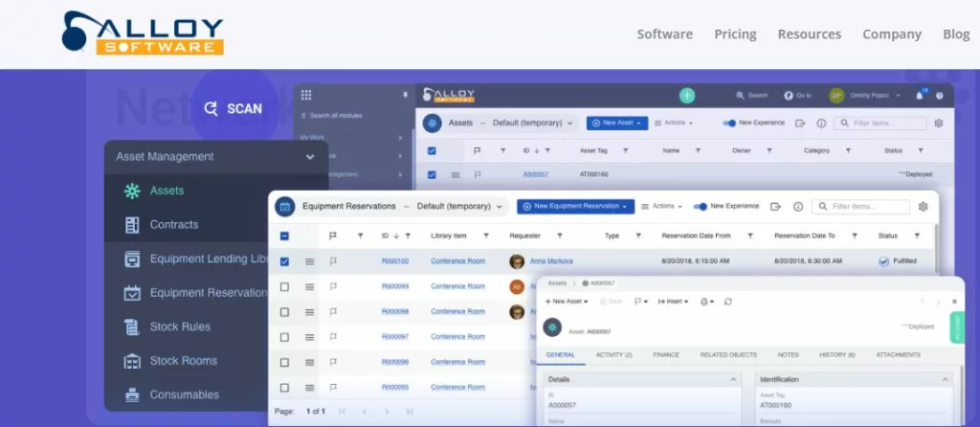Click export icon in Equipment Reservations toolbar

click(x=775, y=206)
